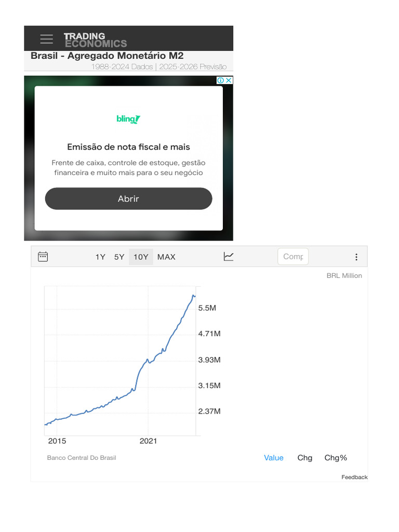399x532 pixels.
Task: Switch chart to MAX range
Action: tap(166, 257)
